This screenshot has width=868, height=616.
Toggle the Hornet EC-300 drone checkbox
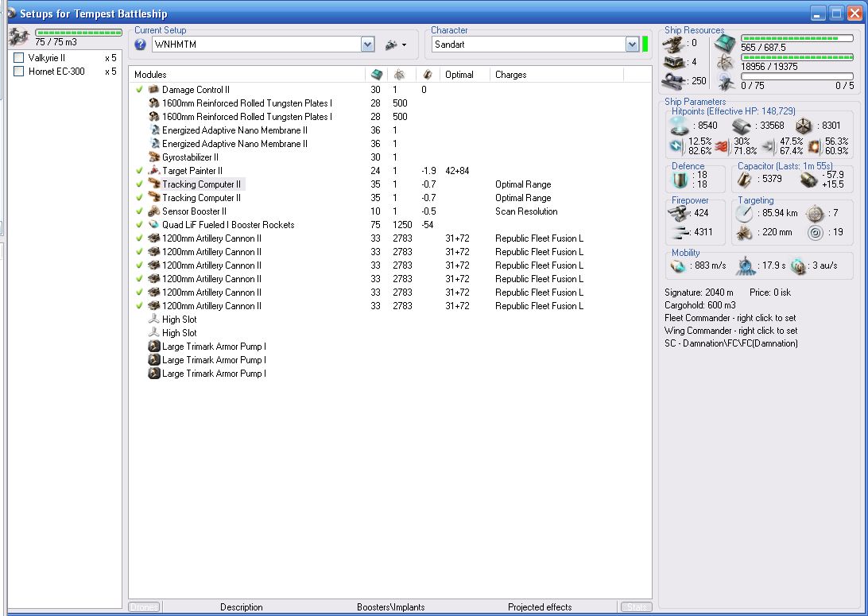(x=19, y=72)
